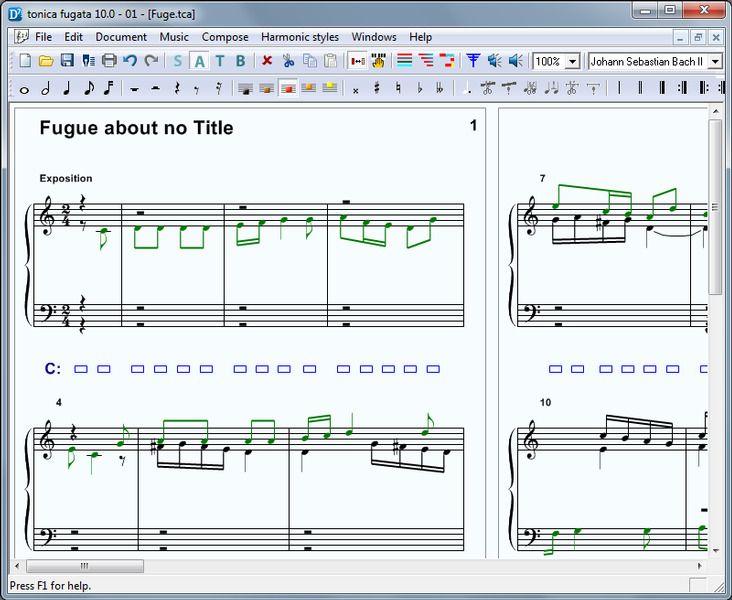Select the quarter note duration
The image size is (732, 600).
tap(66, 89)
